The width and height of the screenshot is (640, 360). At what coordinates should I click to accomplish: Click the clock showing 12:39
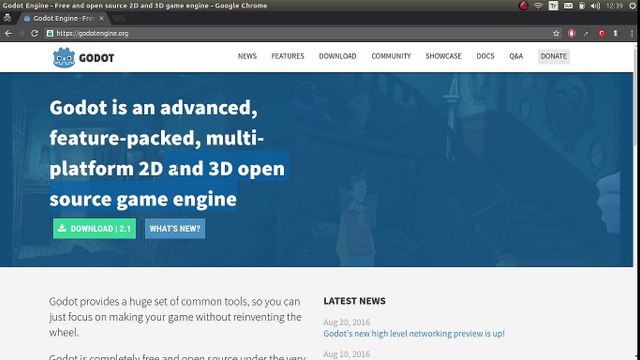pyautogui.click(x=614, y=6)
